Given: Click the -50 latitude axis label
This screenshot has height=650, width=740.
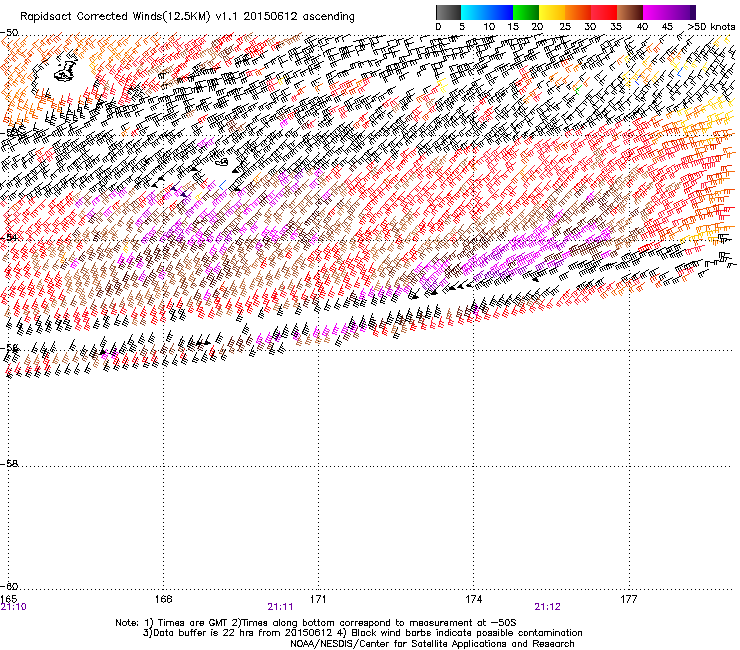Looking at the screenshot, I should 9,33.
